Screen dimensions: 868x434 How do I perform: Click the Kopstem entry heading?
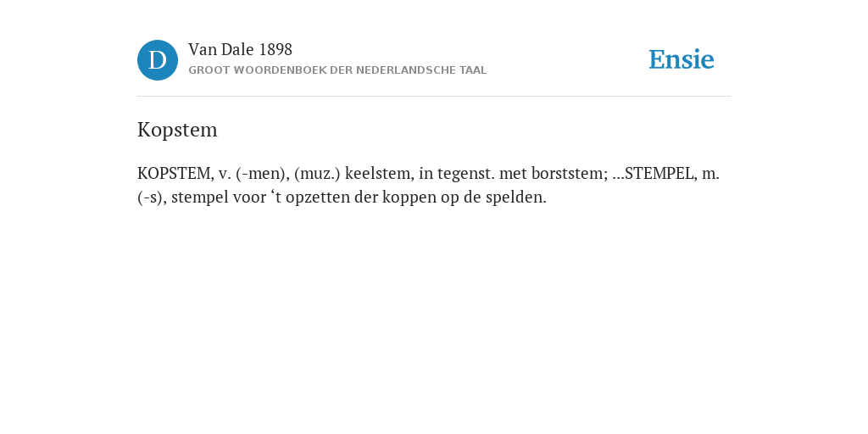pos(177,130)
